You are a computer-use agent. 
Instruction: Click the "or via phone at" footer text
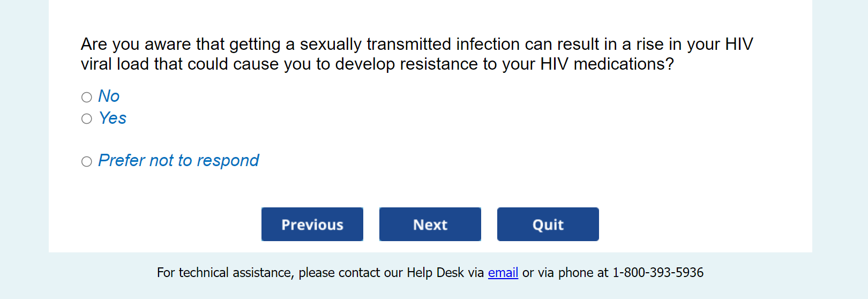coord(565,273)
